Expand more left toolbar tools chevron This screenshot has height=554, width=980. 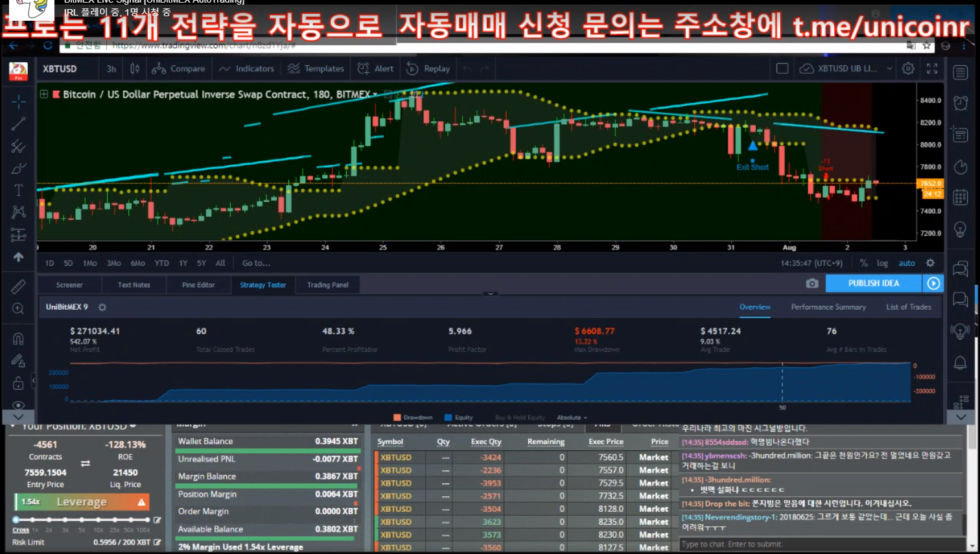[x=18, y=417]
